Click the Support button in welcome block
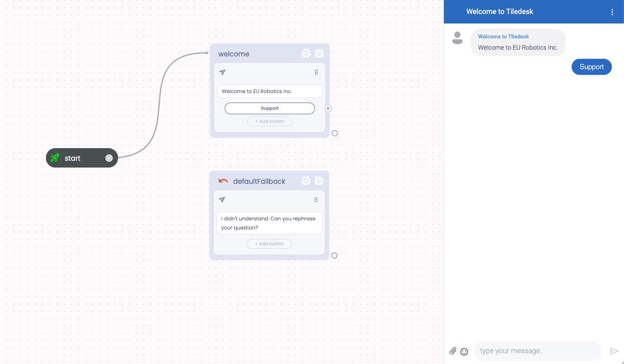Viewport: 624px width, 364px height. pyautogui.click(x=270, y=108)
